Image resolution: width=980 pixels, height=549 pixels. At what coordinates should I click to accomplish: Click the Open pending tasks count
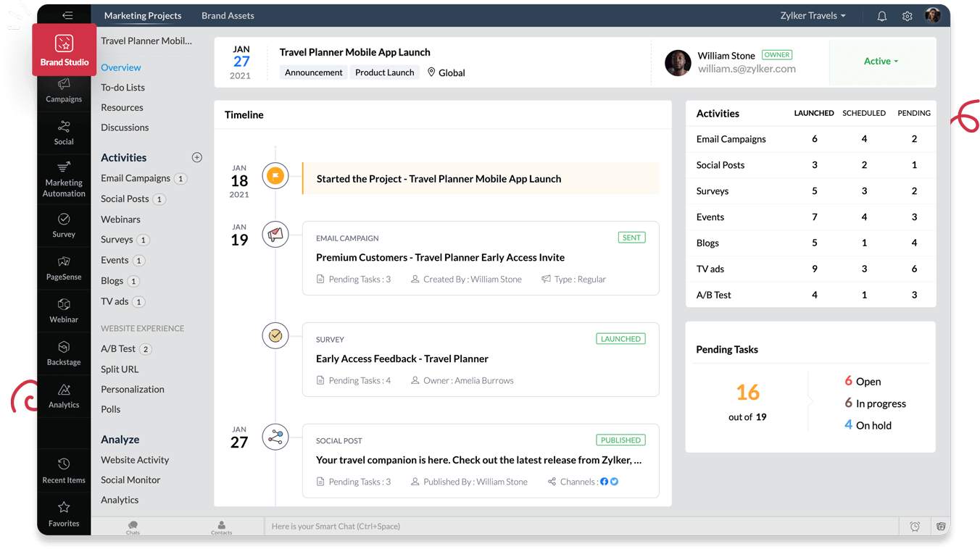[x=863, y=382]
